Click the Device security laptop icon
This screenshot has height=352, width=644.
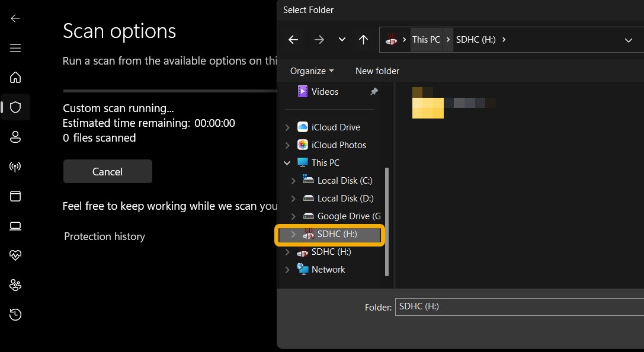pos(15,226)
